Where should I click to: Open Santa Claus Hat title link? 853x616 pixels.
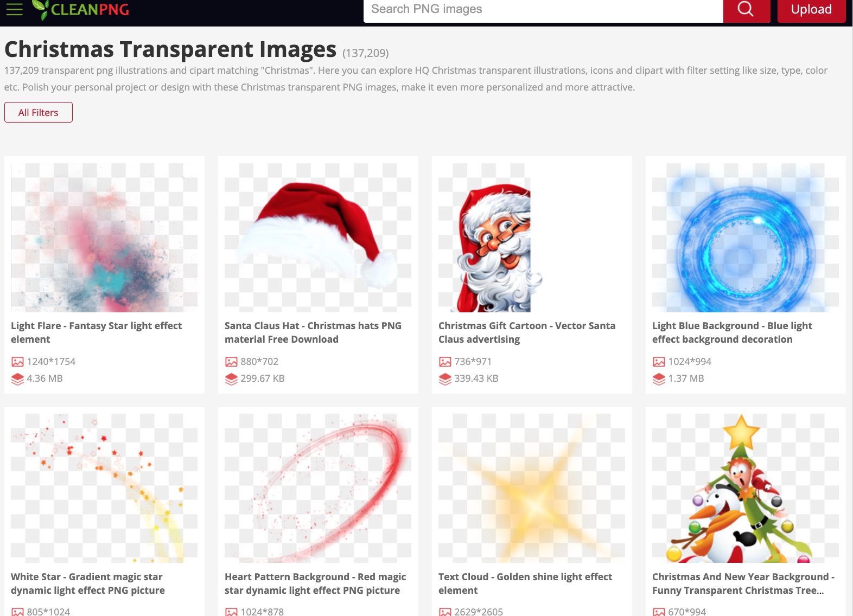[x=313, y=332]
